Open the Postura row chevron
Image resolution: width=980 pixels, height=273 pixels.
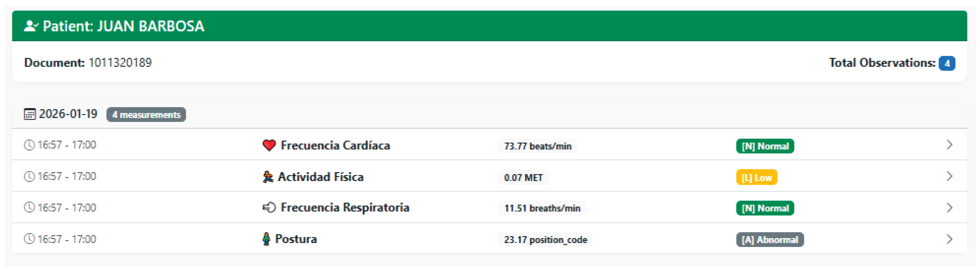coord(949,239)
